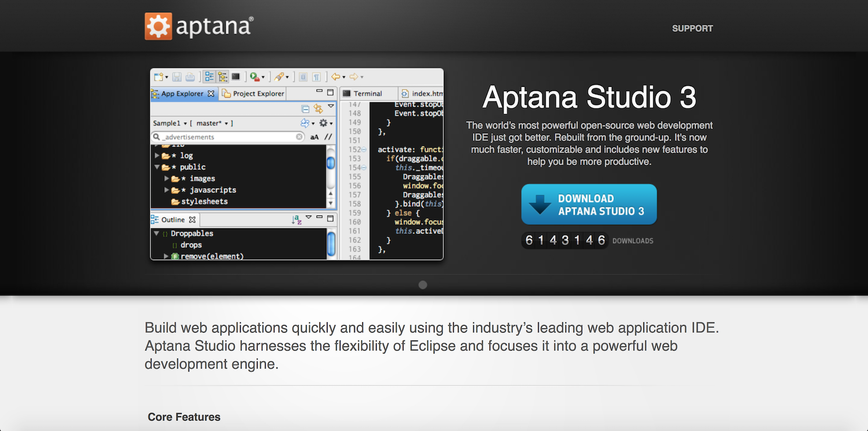Click the Collapse All icon in App Explorer

(x=306, y=108)
